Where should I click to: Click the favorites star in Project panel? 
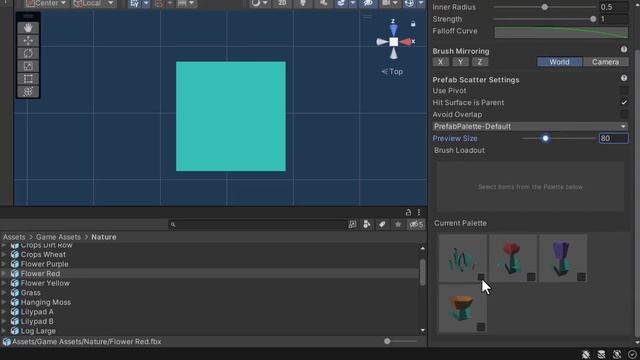click(x=398, y=224)
